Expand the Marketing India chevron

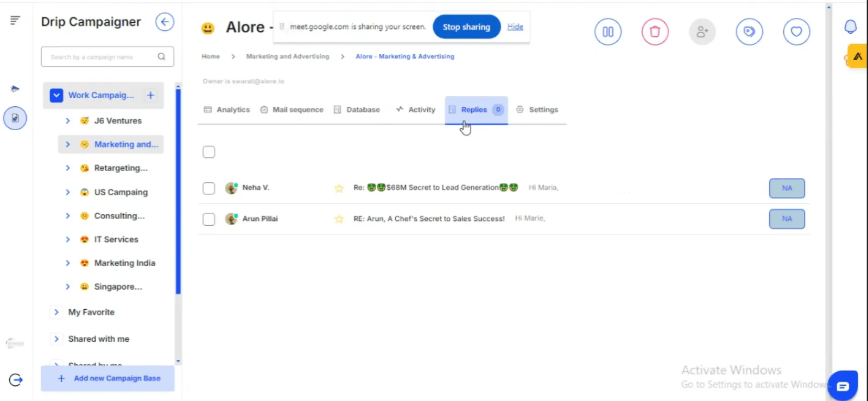coord(68,263)
